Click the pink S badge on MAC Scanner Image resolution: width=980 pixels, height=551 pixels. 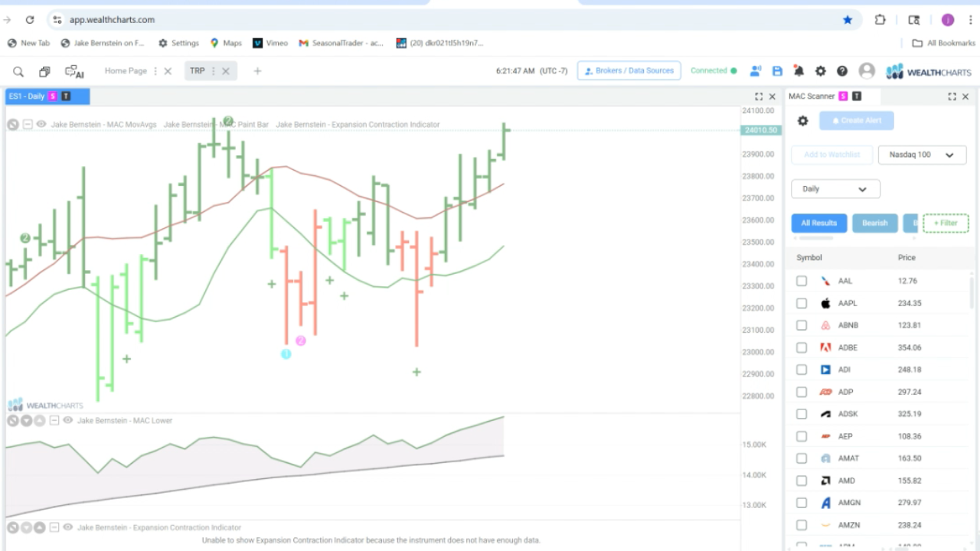[843, 96]
